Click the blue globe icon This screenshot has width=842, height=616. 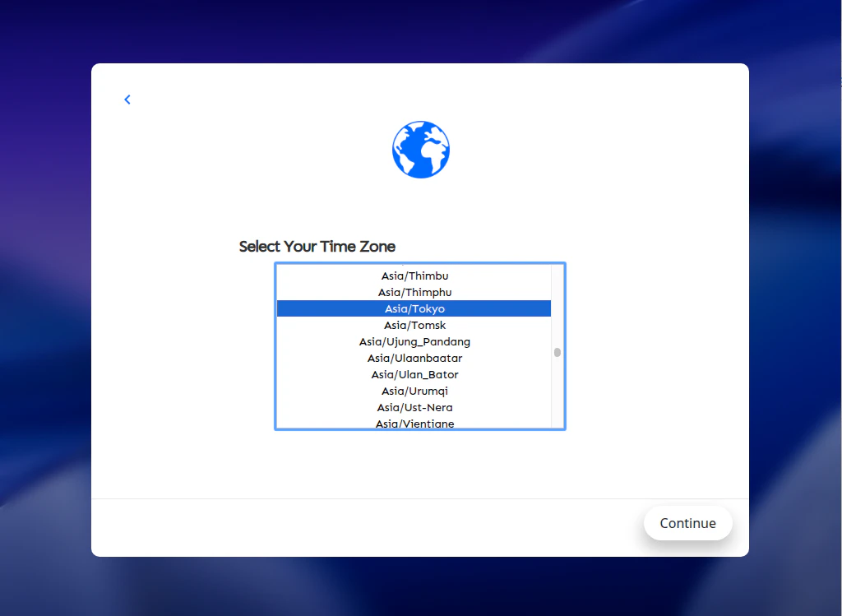[x=420, y=150]
